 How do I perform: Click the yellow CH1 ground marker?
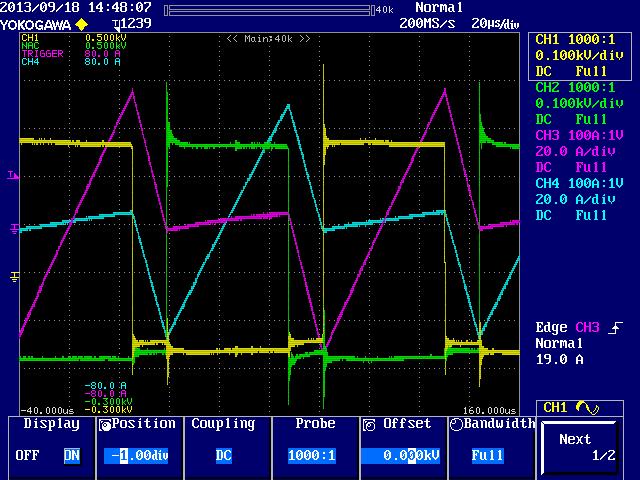pyautogui.click(x=14, y=277)
